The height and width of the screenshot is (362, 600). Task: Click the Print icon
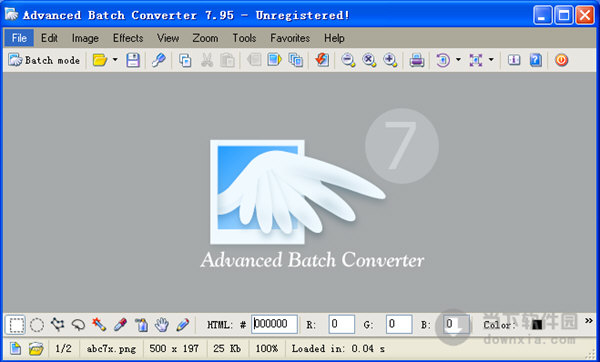(x=416, y=60)
